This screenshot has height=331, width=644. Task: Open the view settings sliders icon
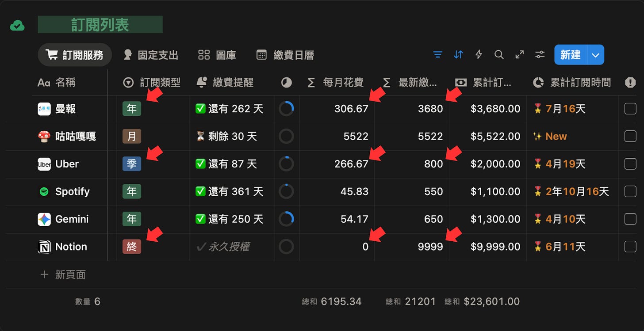tap(540, 55)
